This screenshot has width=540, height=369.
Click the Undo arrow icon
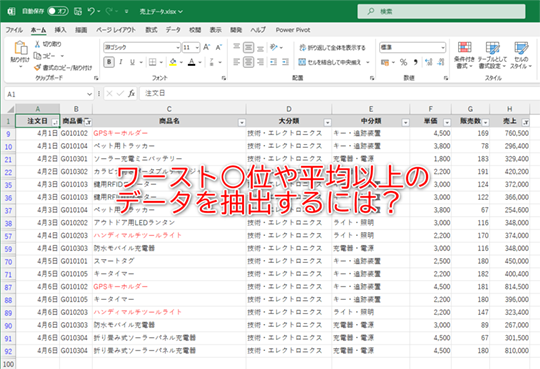pyautogui.click(x=91, y=11)
